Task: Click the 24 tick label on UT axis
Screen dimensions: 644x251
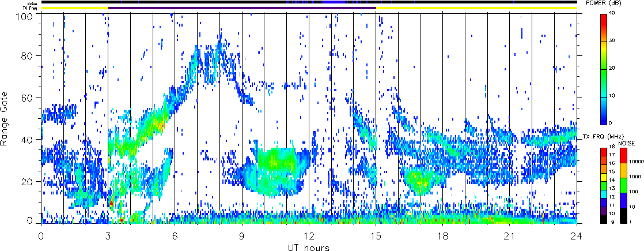Action: (x=577, y=237)
